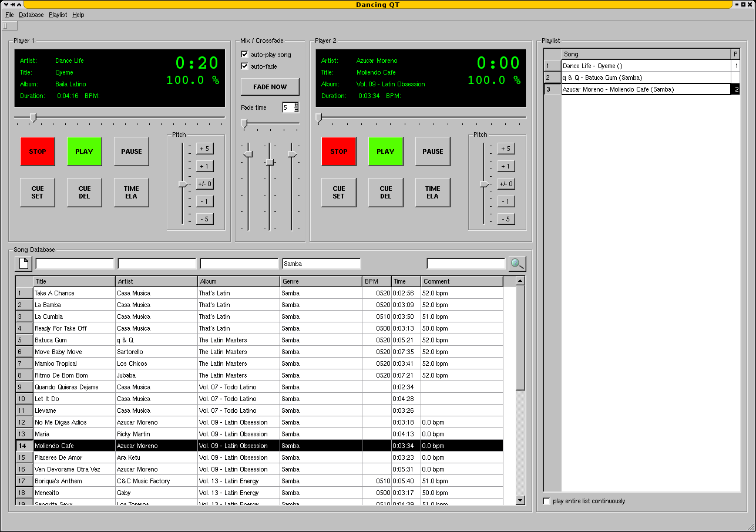The height and width of the screenshot is (532, 756).
Task: Click the magnifying glass search icon
Action: (517, 264)
